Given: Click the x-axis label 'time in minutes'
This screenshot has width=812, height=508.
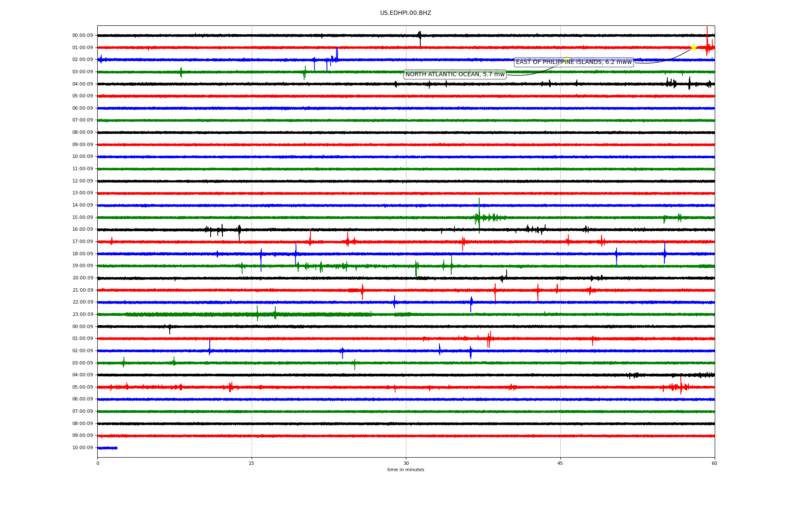Looking at the screenshot, I should (x=406, y=470).
